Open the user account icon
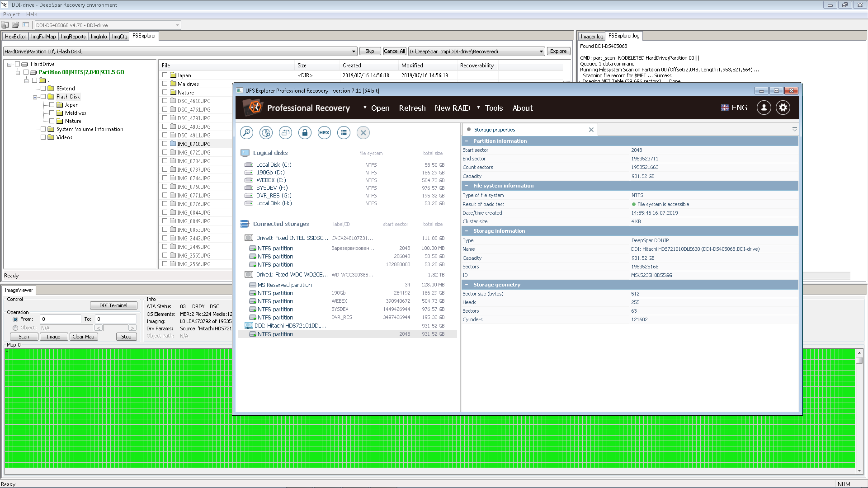 pos(764,108)
